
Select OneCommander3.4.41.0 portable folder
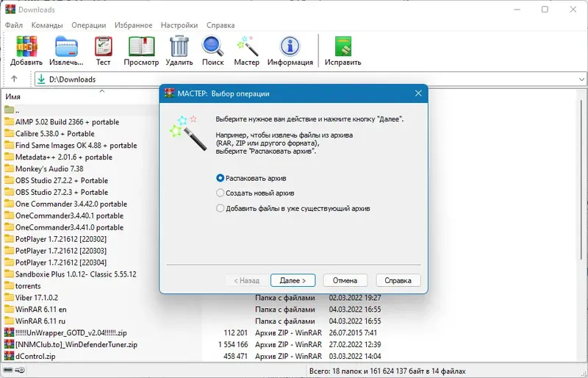pos(69,227)
